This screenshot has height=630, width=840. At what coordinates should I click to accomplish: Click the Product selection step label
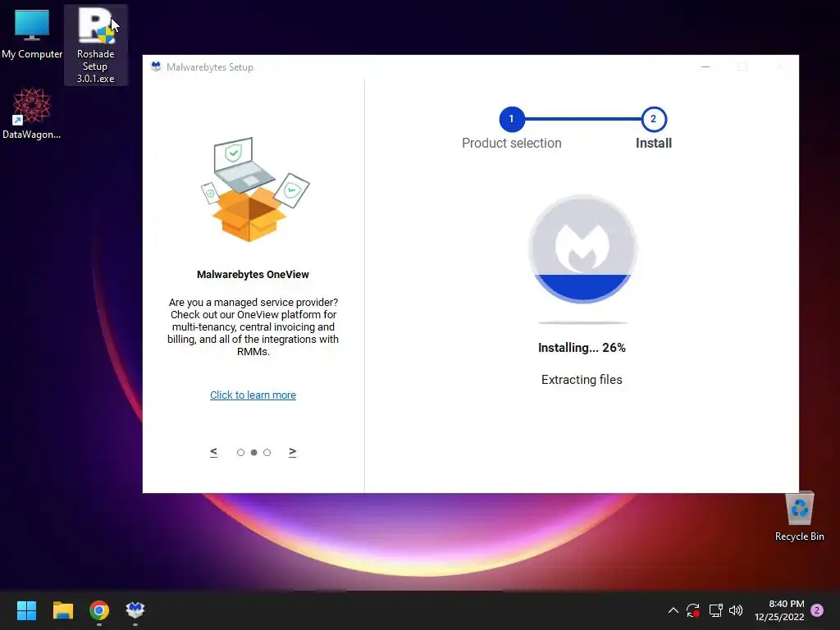click(512, 143)
